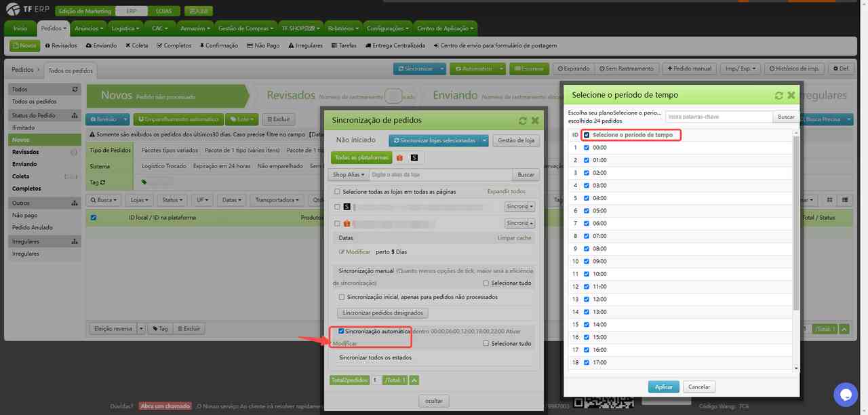Image resolution: width=868 pixels, height=415 pixels.
Task: Click refresh icon beside Todos in sidebar
Action: tap(75, 90)
